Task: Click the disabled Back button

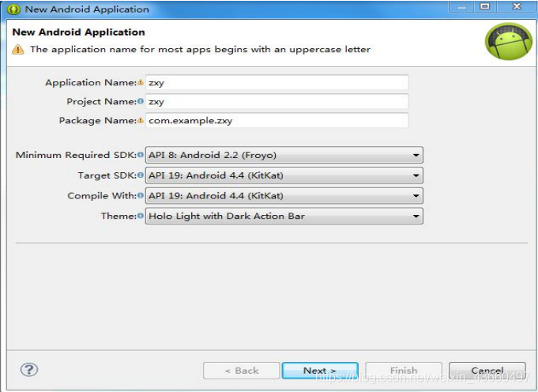Action: pyautogui.click(x=242, y=371)
